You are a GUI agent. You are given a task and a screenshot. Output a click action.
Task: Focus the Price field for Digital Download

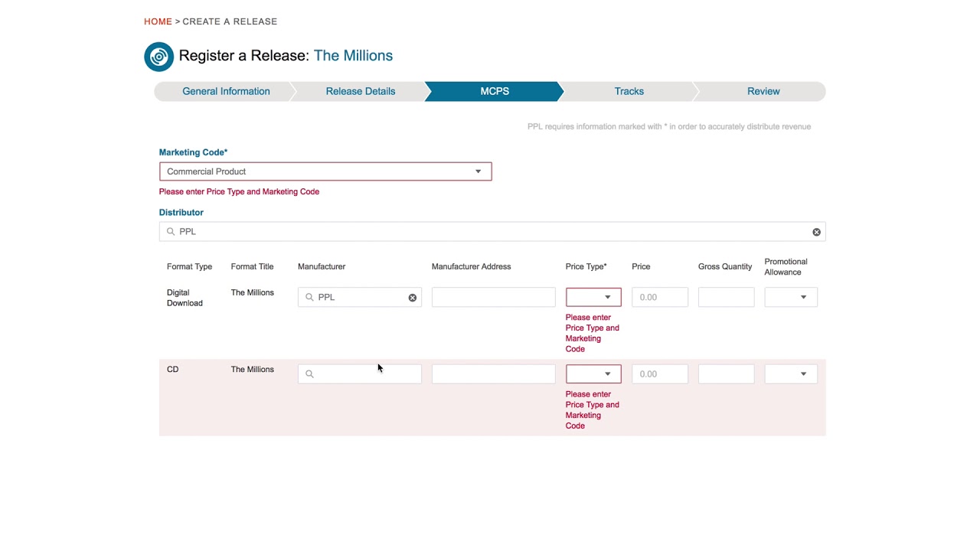(x=660, y=297)
